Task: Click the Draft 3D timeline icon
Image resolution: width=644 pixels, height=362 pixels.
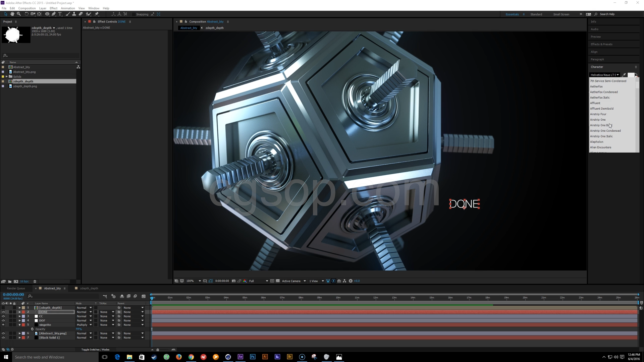Action: [113, 296]
